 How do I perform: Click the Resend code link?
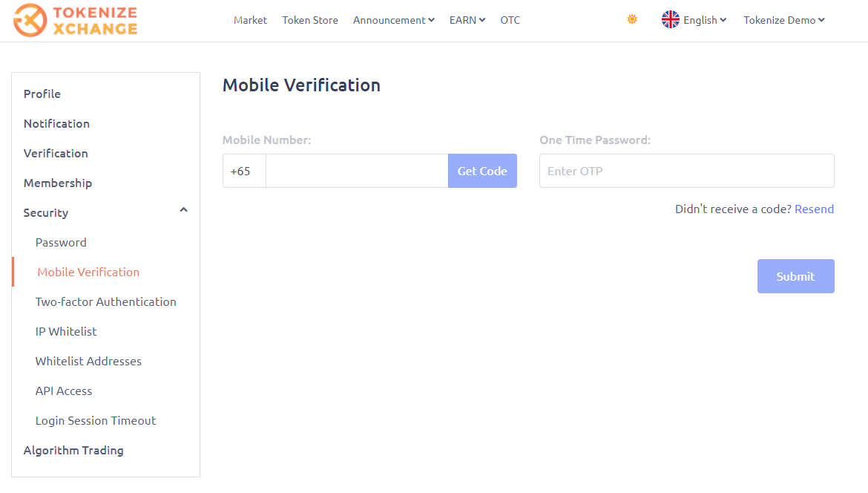coord(815,209)
